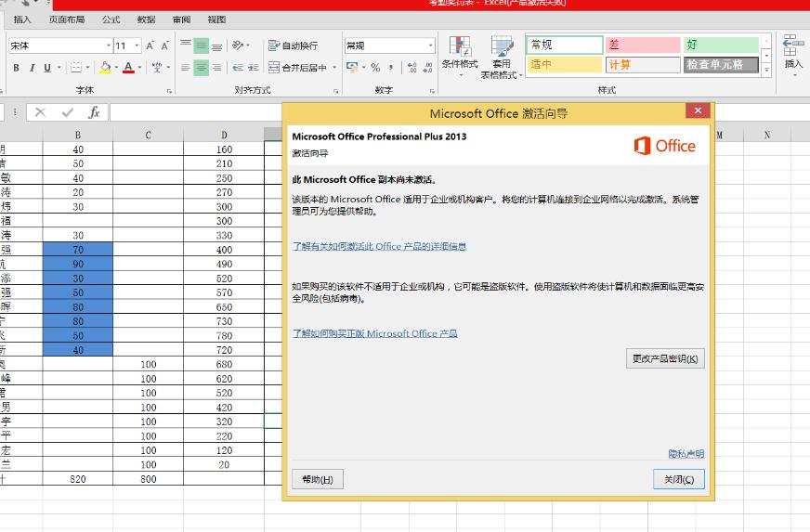Click the cell borders icon

pyautogui.click(x=75, y=68)
